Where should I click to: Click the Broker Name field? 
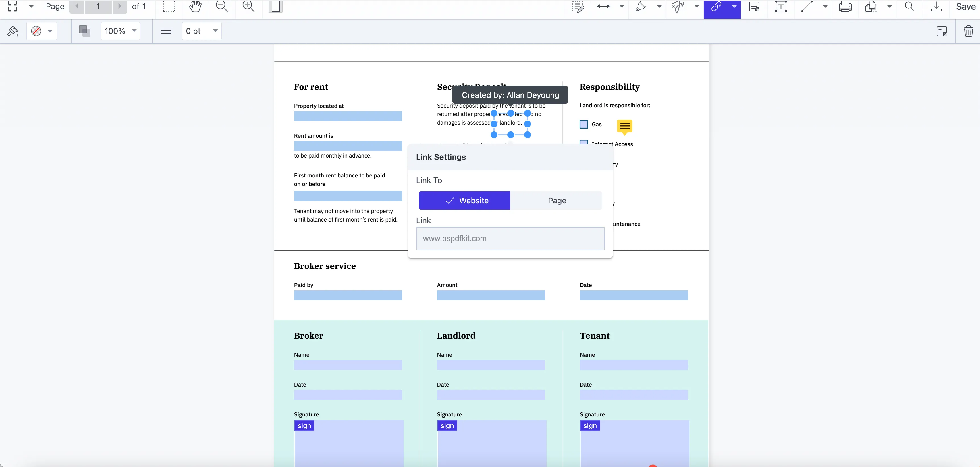[348, 365]
